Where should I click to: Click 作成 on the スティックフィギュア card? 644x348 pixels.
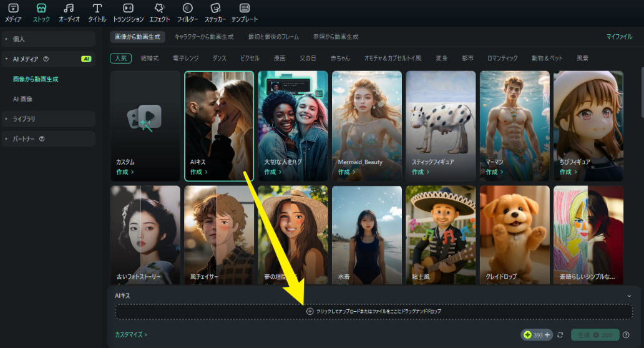pyautogui.click(x=421, y=172)
